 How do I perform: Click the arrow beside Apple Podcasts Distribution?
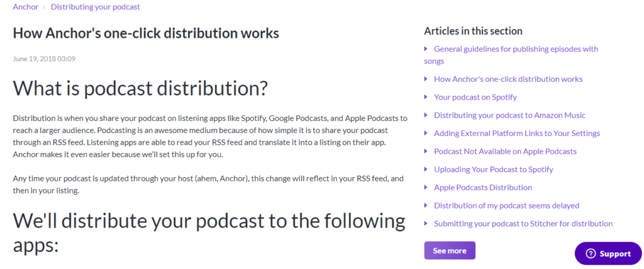click(426, 187)
